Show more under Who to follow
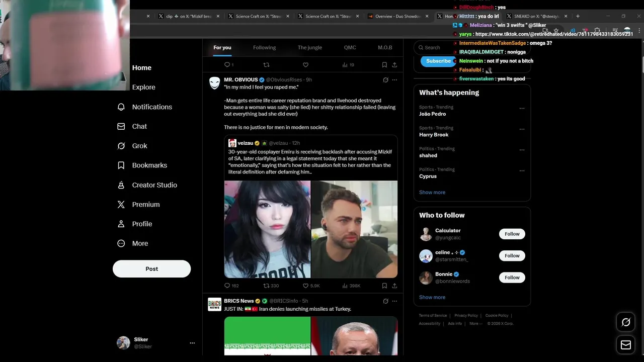The width and height of the screenshot is (644, 362). click(432, 298)
